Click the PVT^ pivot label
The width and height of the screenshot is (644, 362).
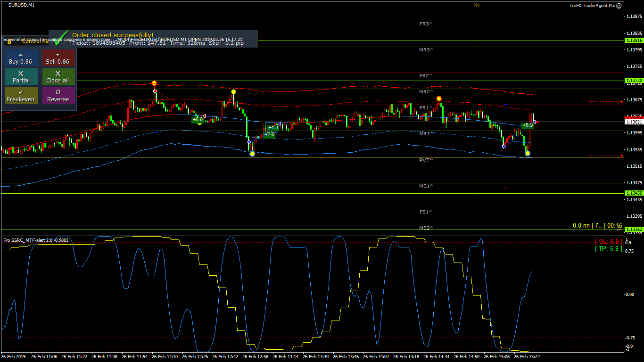(426, 160)
